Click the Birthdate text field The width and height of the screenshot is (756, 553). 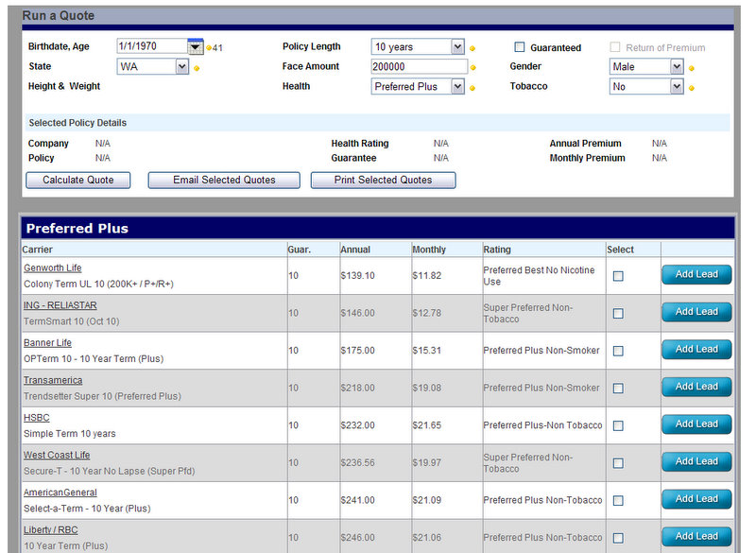pyautogui.click(x=152, y=46)
